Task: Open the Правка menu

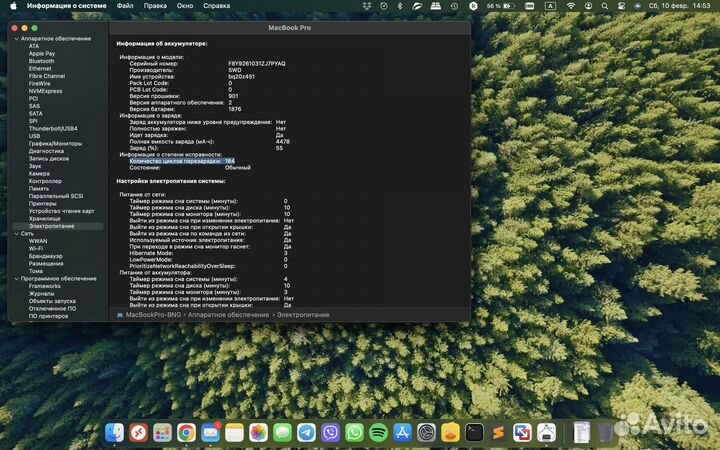Action: click(155, 6)
